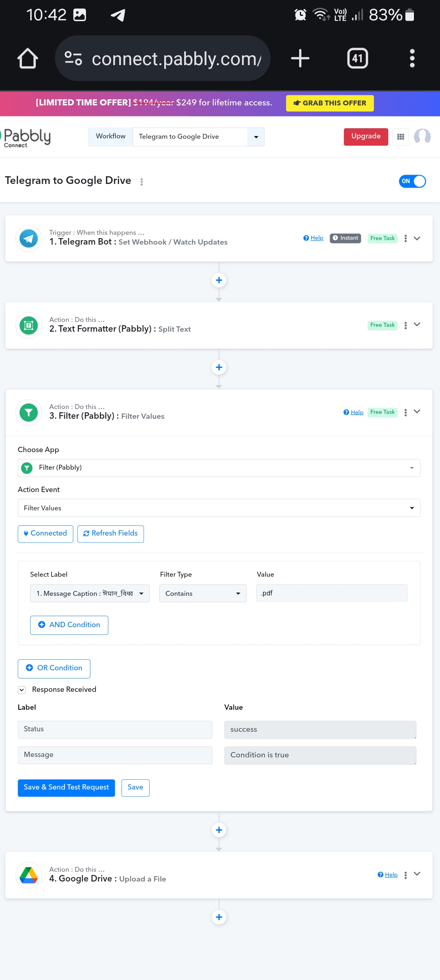The image size is (440, 980).
Task: Click the Connected button
Action: point(45,534)
